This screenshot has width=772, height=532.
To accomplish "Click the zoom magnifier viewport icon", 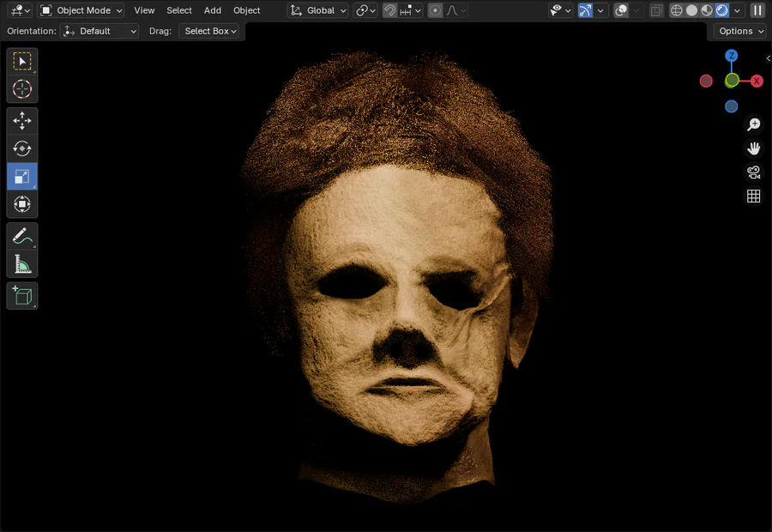I will tap(753, 124).
